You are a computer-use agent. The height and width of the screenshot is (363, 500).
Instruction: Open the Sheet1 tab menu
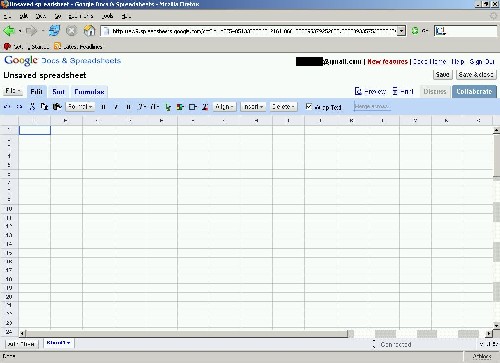pyautogui.click(x=58, y=343)
